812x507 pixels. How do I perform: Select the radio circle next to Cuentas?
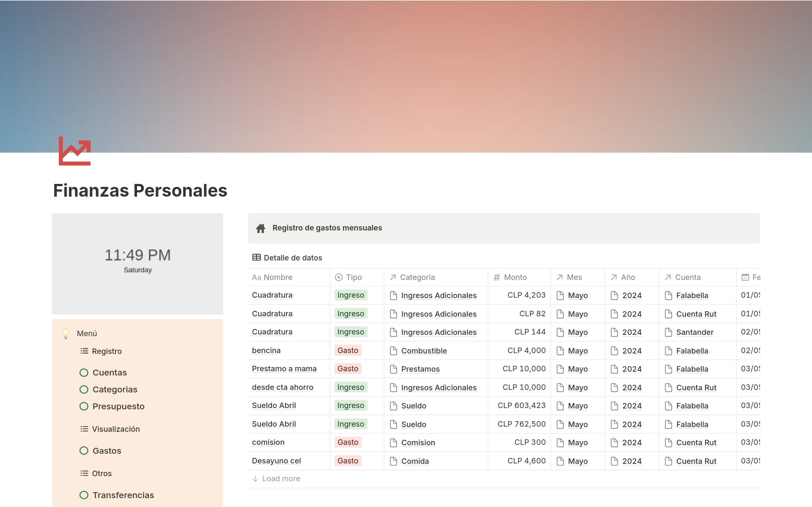point(84,372)
